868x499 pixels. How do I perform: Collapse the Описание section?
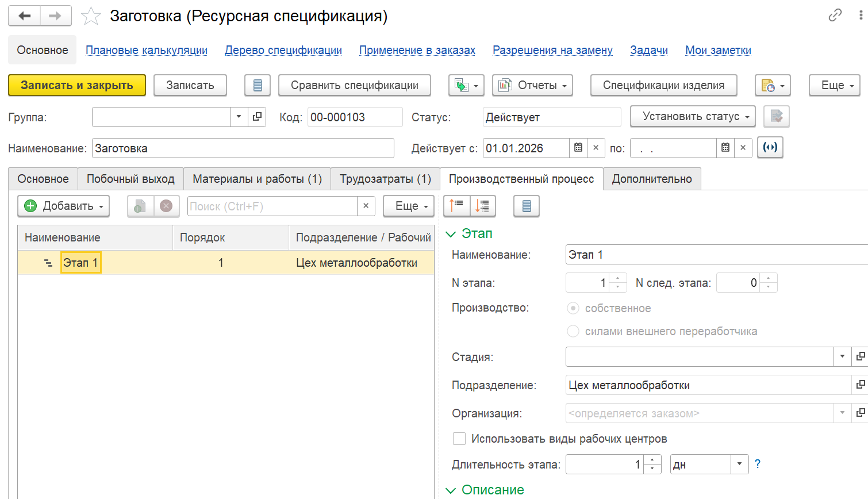point(451,490)
